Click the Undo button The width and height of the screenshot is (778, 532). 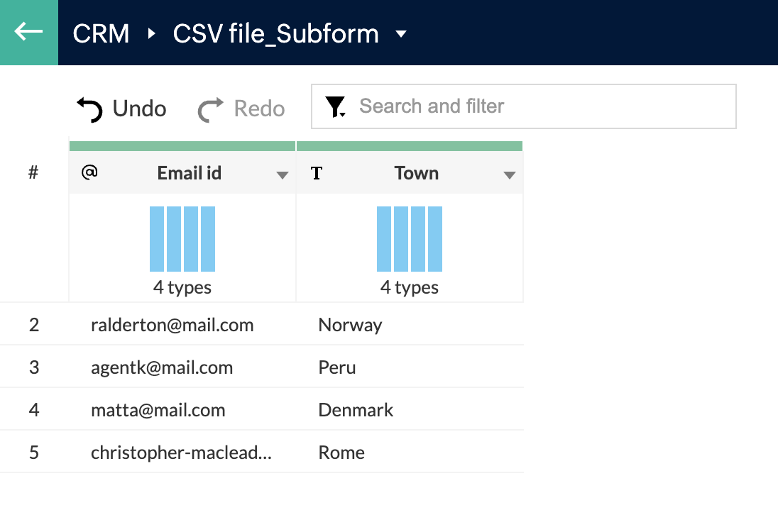point(121,109)
